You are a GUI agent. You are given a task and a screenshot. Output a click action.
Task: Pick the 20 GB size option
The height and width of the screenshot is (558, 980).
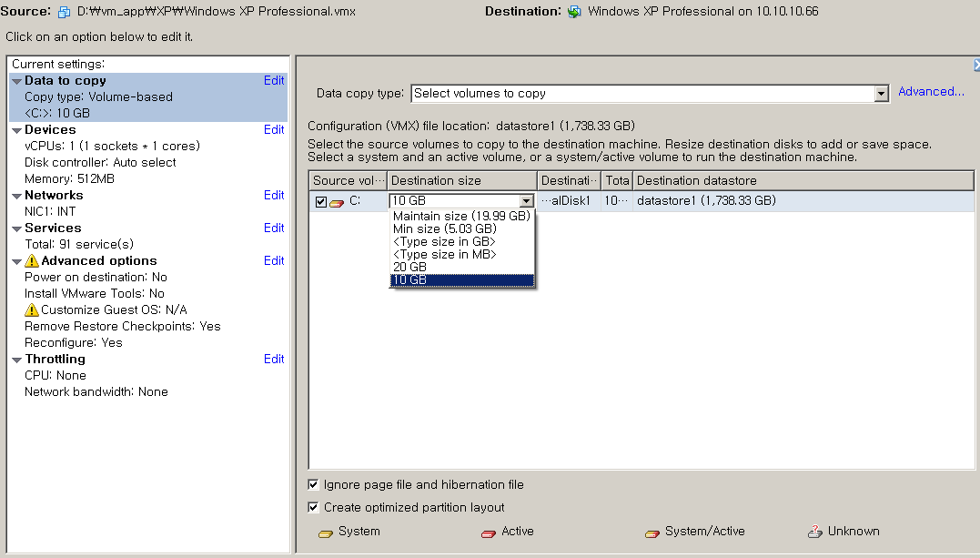[x=462, y=267]
